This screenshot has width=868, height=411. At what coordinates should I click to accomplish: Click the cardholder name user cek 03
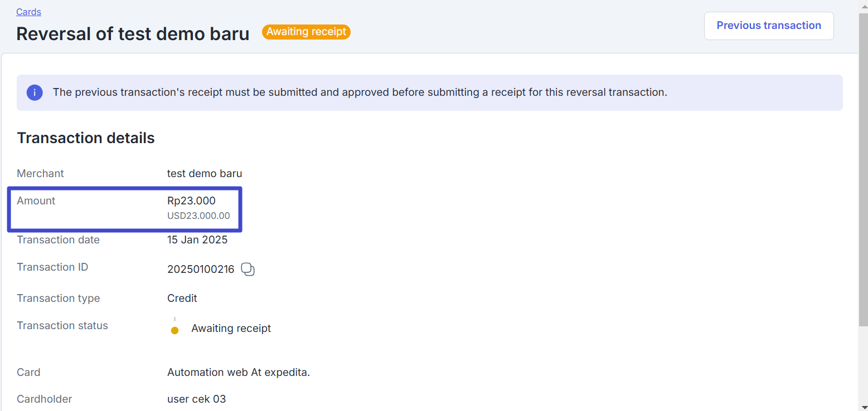click(197, 399)
